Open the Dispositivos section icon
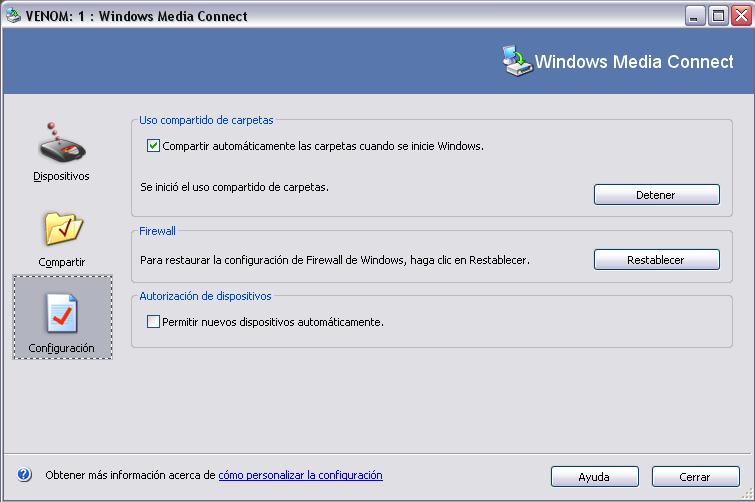 pyautogui.click(x=62, y=142)
